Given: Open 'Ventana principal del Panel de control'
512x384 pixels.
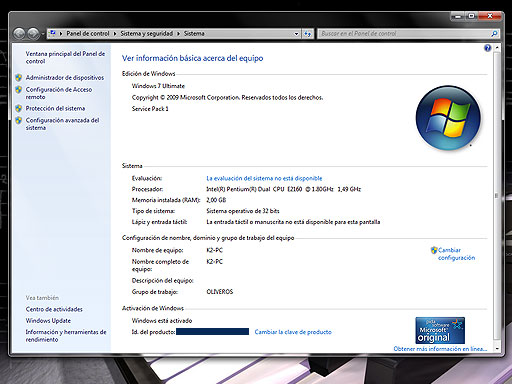Looking at the screenshot, I should 65,57.
